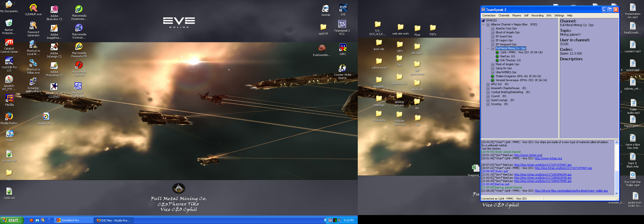Switch to EVE Files Mozilla Firefox window
Screen dimensions: 644x224
point(114,221)
